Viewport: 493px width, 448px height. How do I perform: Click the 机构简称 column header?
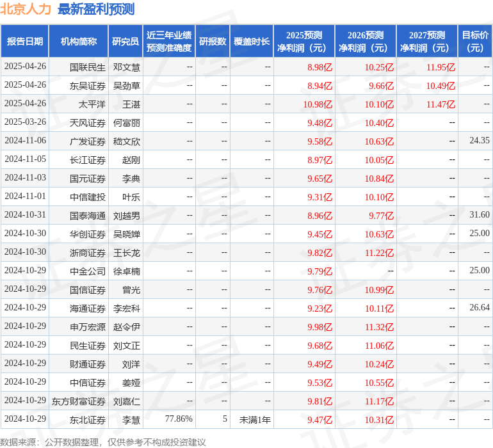79,41
